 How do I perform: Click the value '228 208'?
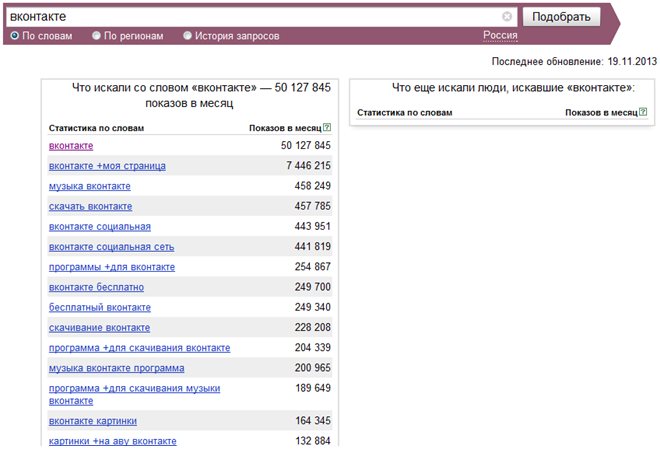313,327
